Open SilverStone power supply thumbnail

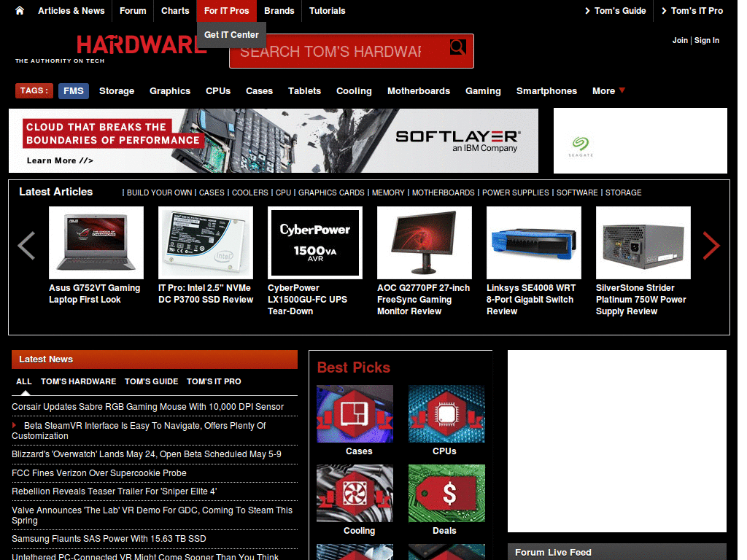[x=643, y=243]
